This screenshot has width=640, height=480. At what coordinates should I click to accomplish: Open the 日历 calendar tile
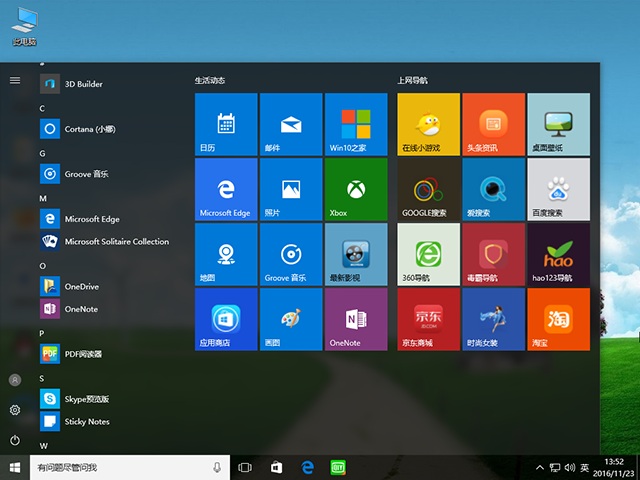[x=226, y=124]
